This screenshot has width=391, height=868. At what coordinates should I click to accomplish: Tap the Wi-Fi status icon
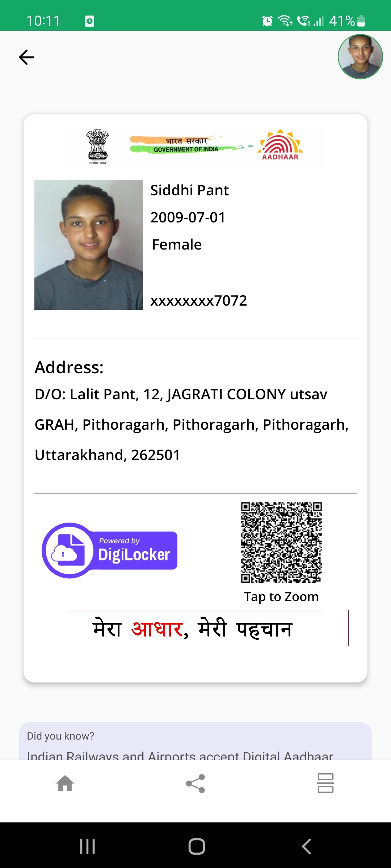point(285,21)
